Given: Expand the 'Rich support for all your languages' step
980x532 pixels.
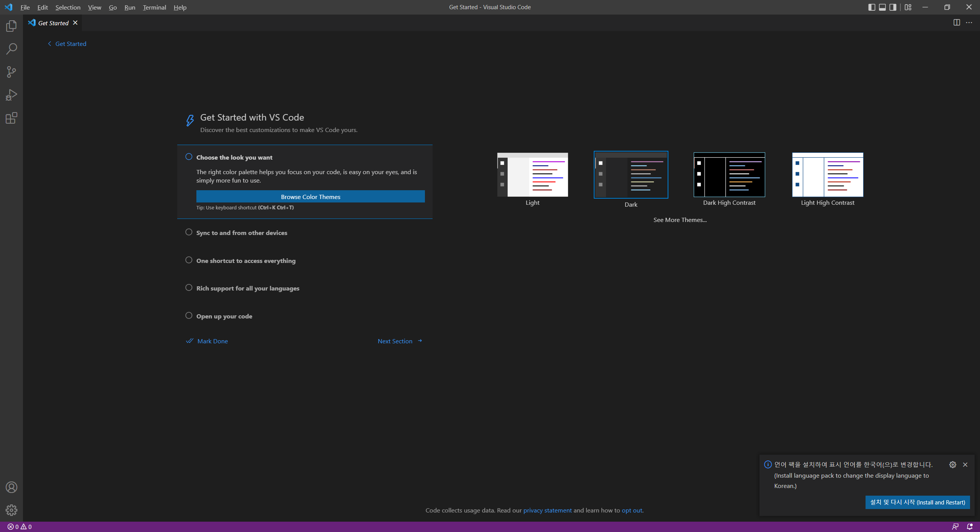Looking at the screenshot, I should coord(248,288).
